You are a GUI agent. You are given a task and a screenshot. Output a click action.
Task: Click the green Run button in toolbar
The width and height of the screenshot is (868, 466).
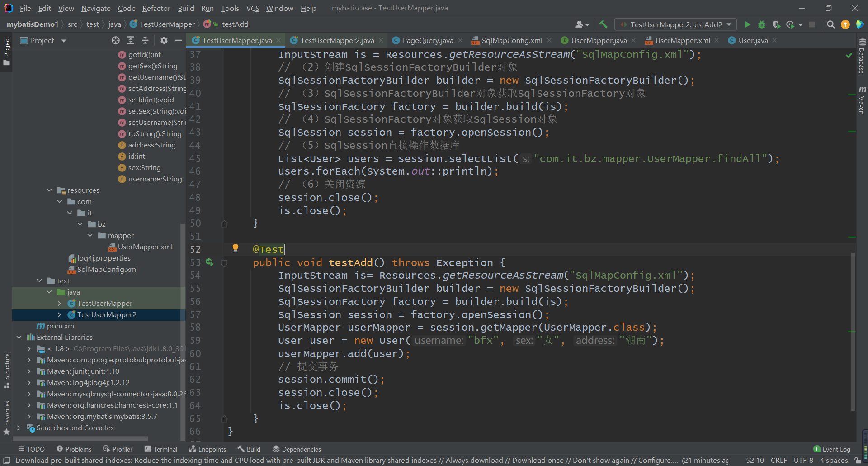[x=747, y=24]
